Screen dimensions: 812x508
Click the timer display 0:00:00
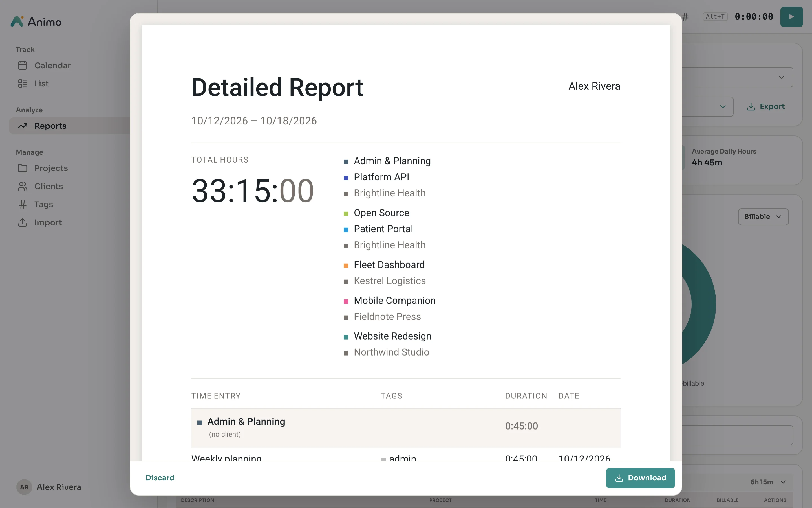pos(754,16)
